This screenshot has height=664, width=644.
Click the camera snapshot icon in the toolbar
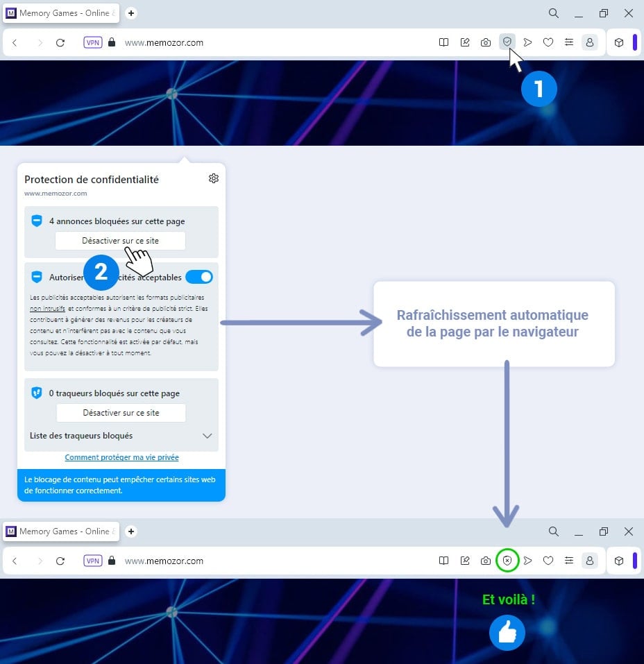pyautogui.click(x=486, y=42)
